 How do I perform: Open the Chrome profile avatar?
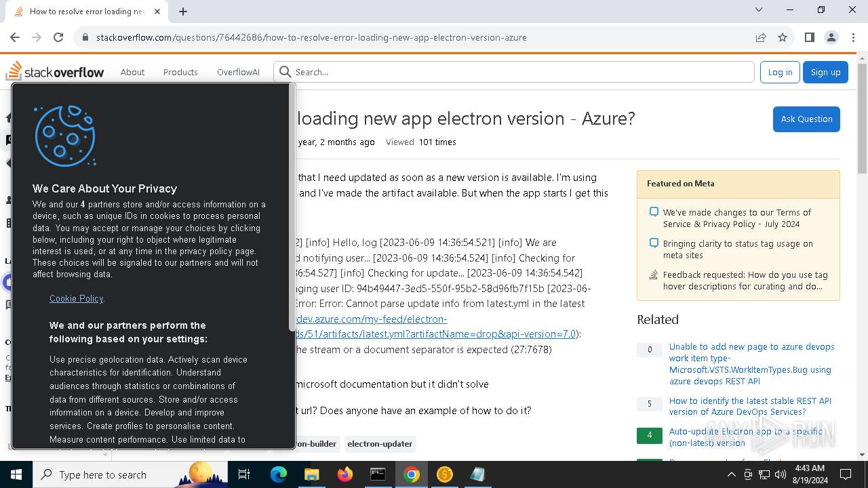[x=831, y=37]
